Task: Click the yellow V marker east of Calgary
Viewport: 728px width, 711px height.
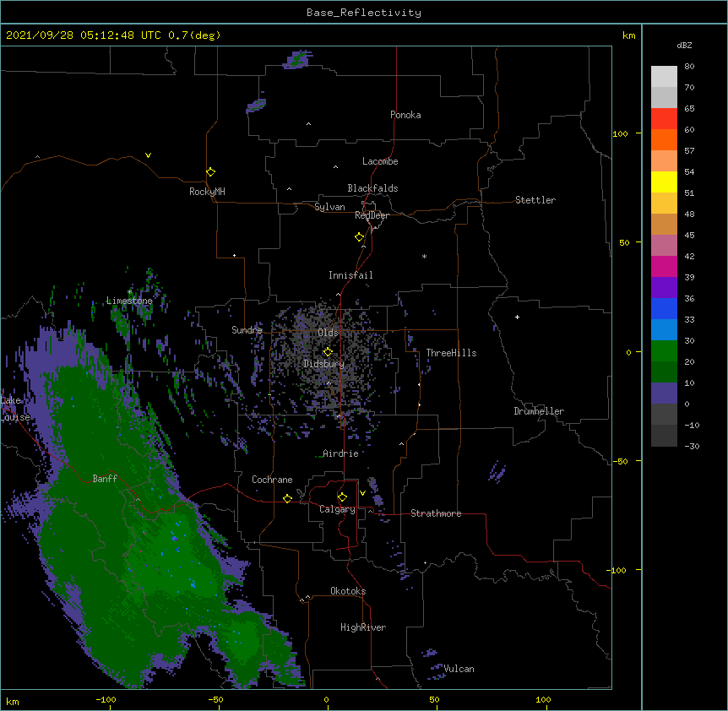Action: [x=362, y=493]
